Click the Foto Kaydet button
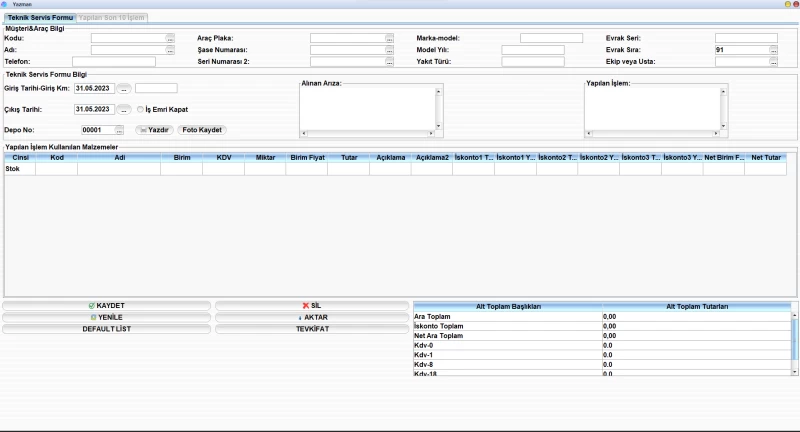The image size is (800, 432). tap(202, 130)
